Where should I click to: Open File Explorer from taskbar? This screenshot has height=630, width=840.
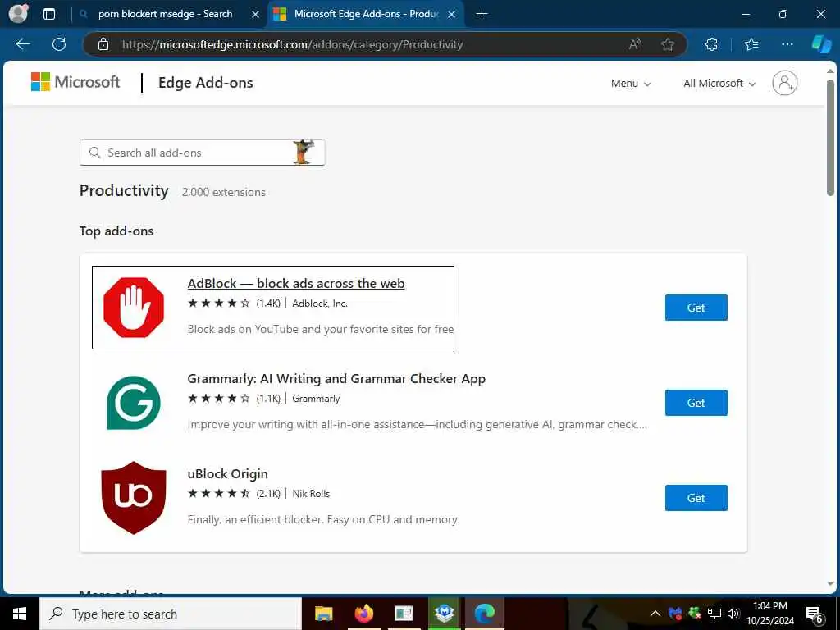point(323,614)
